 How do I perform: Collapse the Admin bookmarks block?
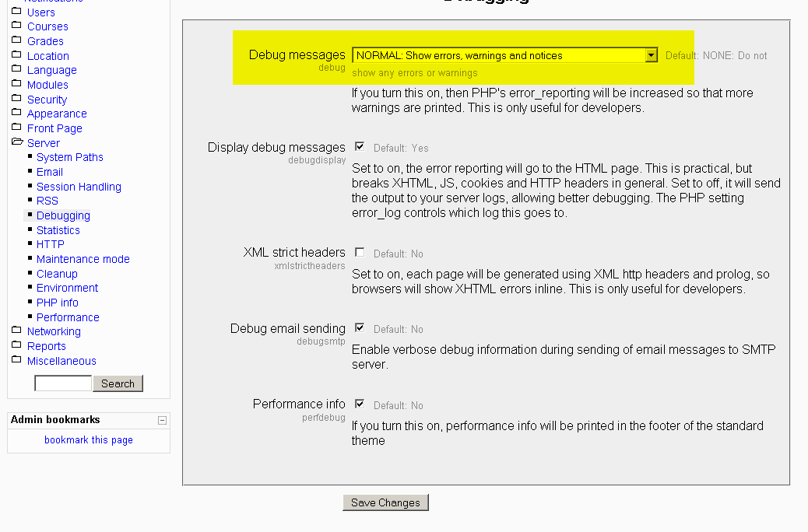tap(162, 420)
